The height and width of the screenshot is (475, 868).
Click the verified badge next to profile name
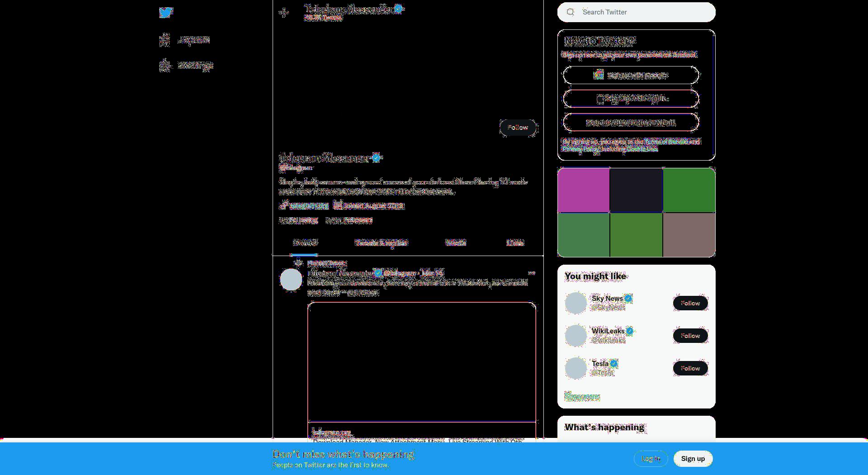click(x=376, y=158)
